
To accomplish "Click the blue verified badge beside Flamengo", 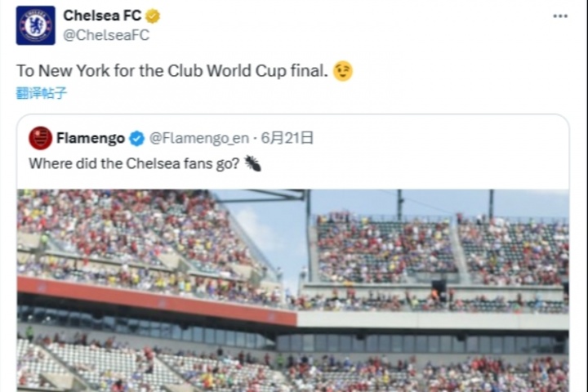I will pyautogui.click(x=137, y=139).
